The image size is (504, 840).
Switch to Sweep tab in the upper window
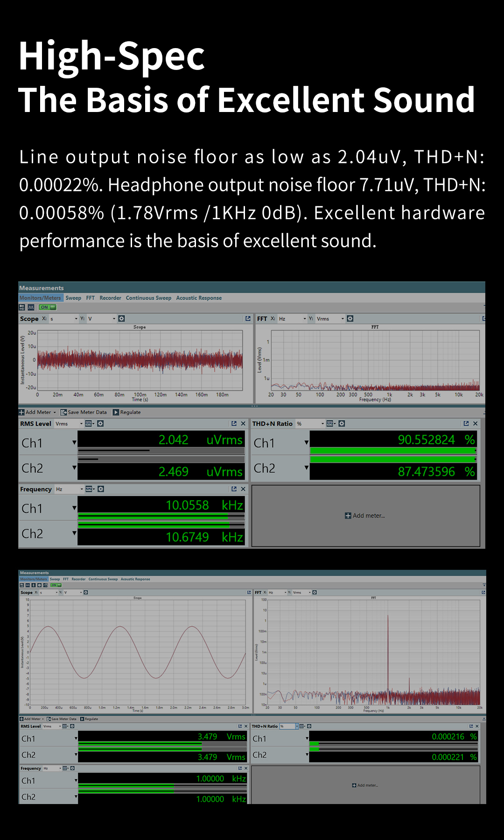[73, 298]
